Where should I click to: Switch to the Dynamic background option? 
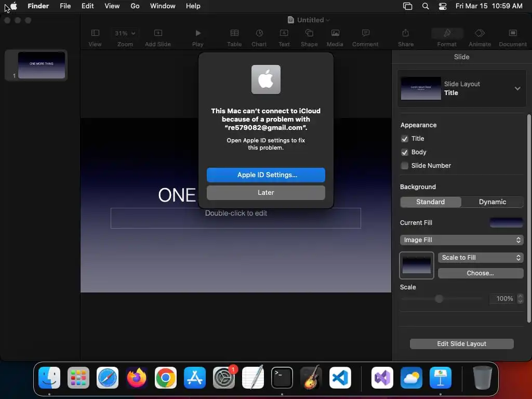coord(493,202)
